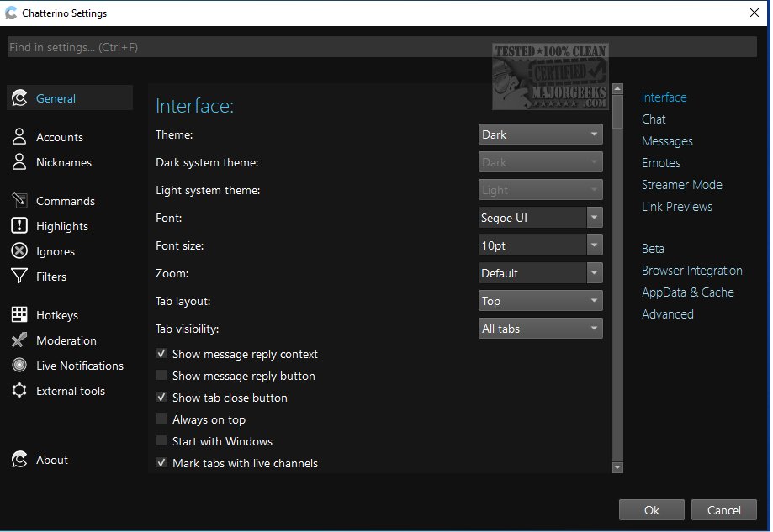Click the Filters funnel icon

(x=19, y=277)
